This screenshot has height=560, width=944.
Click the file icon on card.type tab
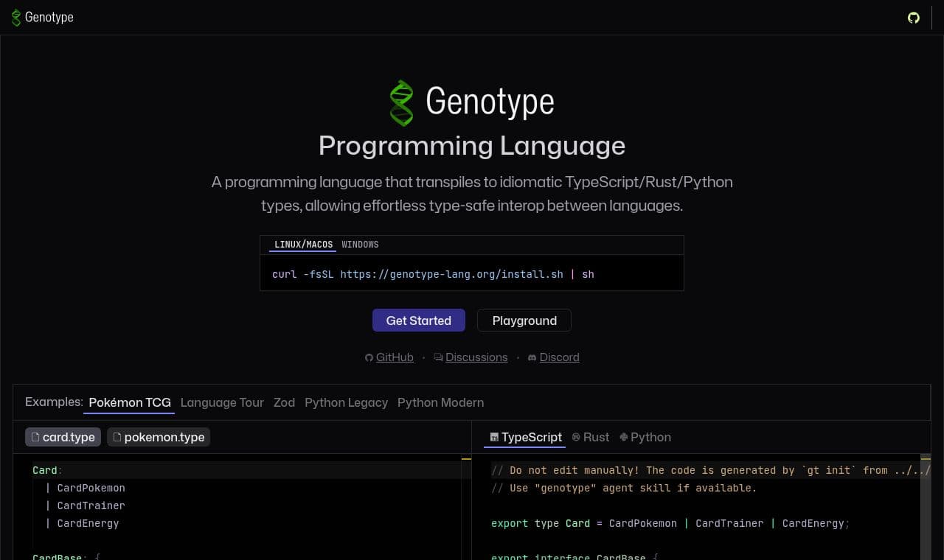click(35, 437)
